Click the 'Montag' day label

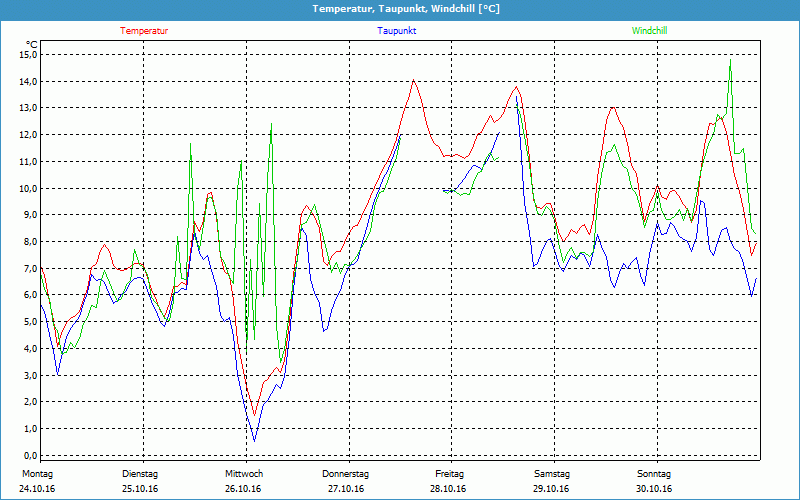37,474
